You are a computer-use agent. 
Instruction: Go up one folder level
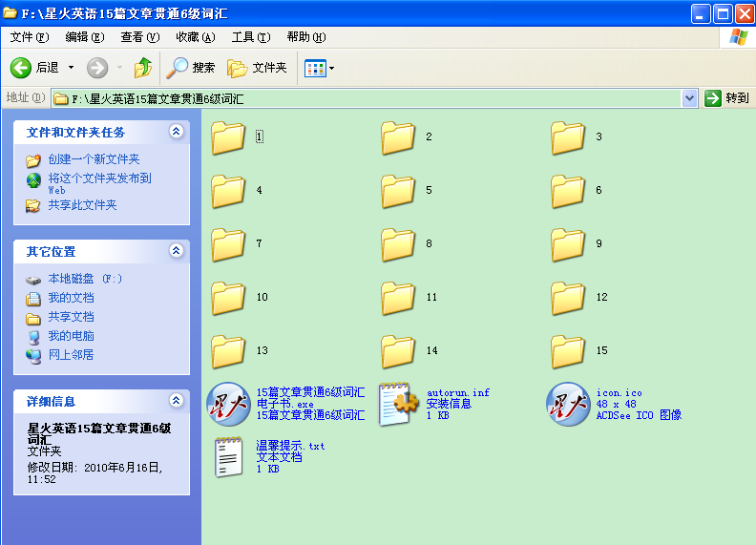(x=143, y=68)
